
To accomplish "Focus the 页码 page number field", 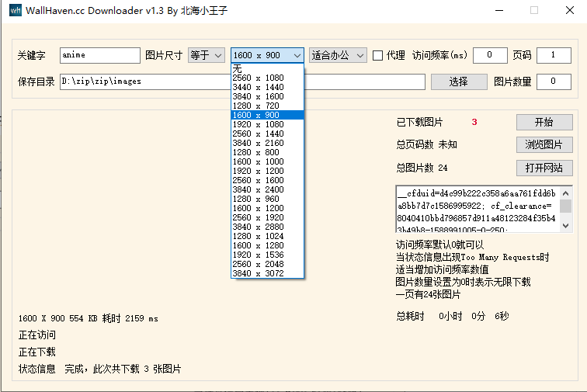I will click(x=554, y=55).
